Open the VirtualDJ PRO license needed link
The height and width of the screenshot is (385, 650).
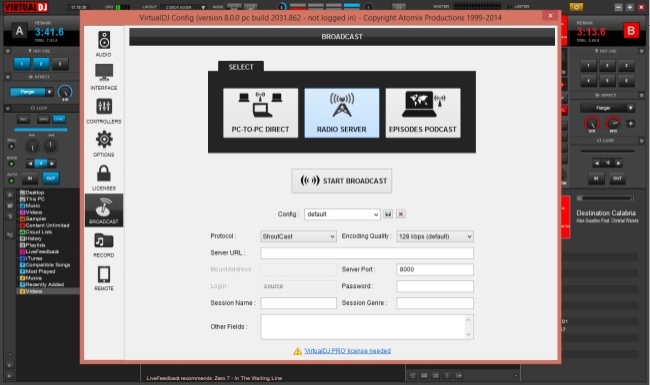(x=347, y=351)
